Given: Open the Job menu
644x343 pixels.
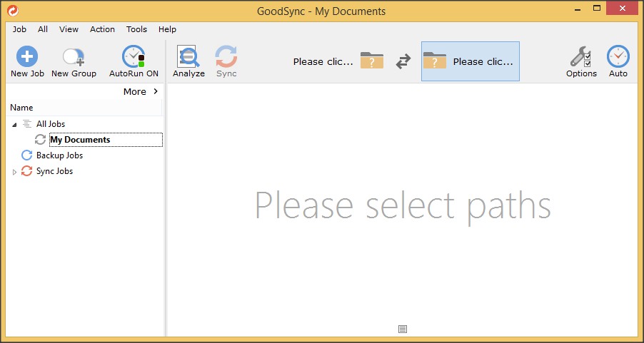Looking at the screenshot, I should click(x=19, y=29).
